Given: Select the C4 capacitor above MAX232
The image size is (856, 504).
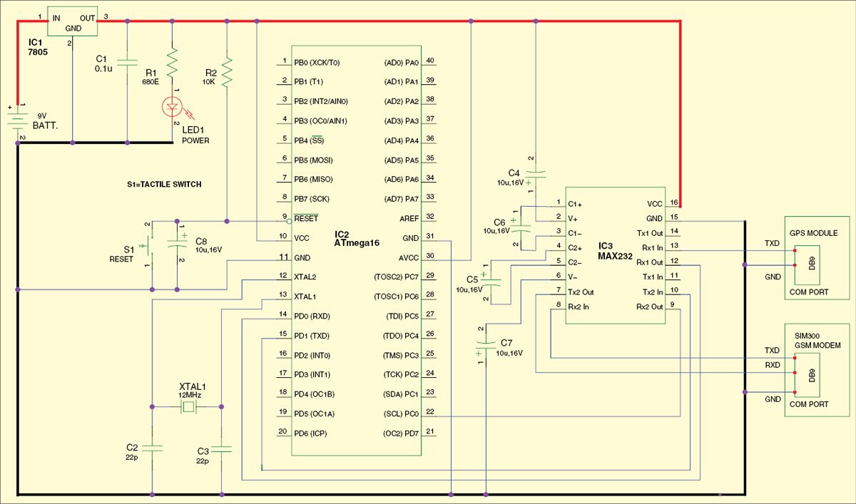Looking at the screenshot, I should 535,173.
